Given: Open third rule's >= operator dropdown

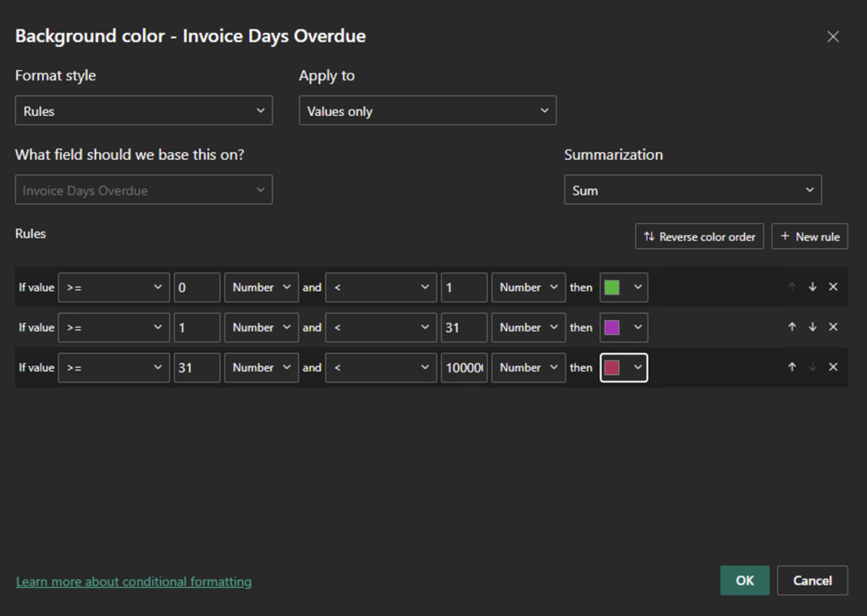Looking at the screenshot, I should tap(114, 367).
